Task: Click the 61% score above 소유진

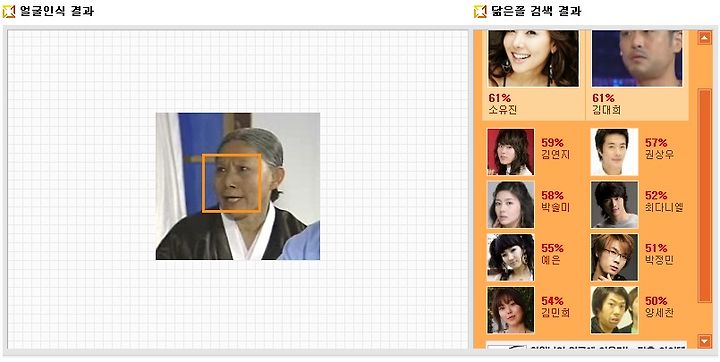Action: (x=500, y=98)
